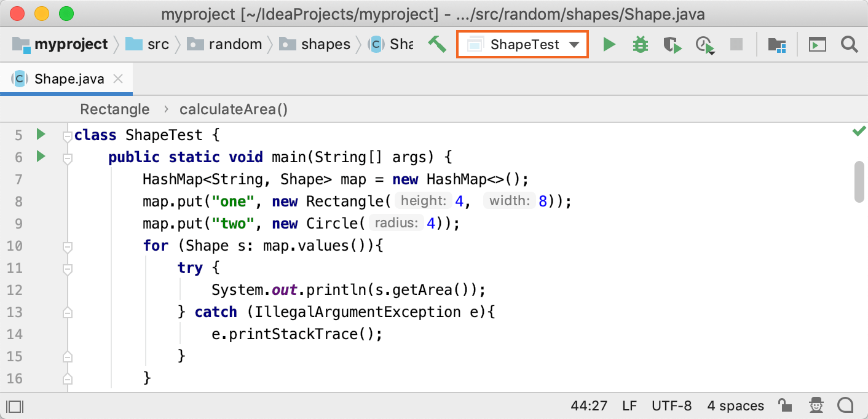This screenshot has width=868, height=419.
Task: Start debugging with the bug icon
Action: 641,44
